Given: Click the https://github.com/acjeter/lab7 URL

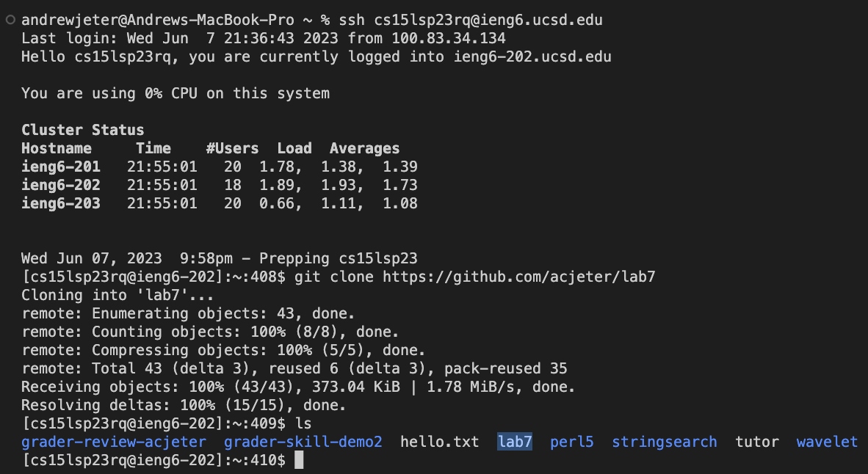Looking at the screenshot, I should click(x=519, y=277).
